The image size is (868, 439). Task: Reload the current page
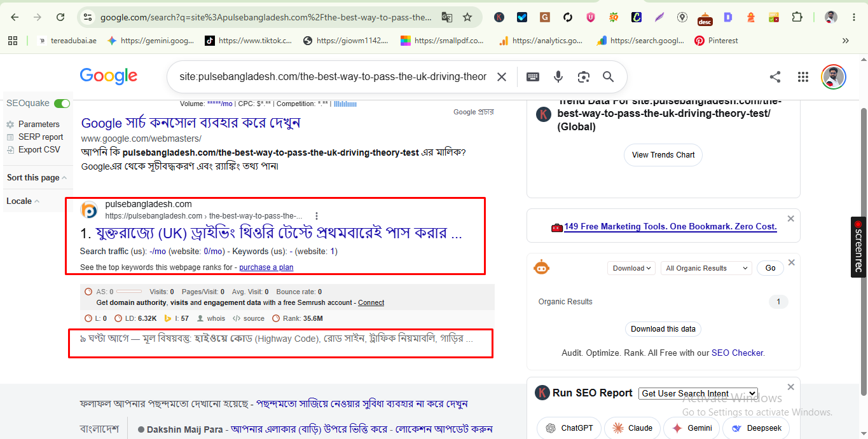point(60,17)
